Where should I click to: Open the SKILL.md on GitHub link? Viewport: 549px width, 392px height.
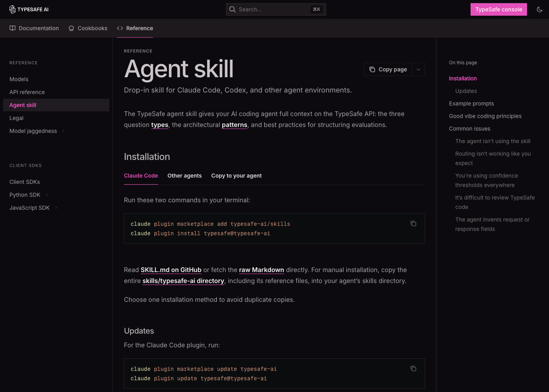click(x=171, y=270)
